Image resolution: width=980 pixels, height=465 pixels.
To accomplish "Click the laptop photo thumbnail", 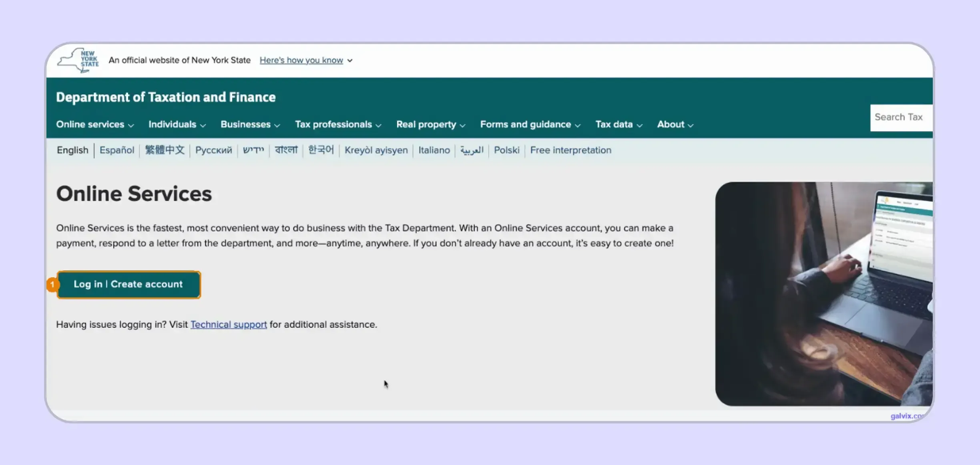I will [x=824, y=294].
